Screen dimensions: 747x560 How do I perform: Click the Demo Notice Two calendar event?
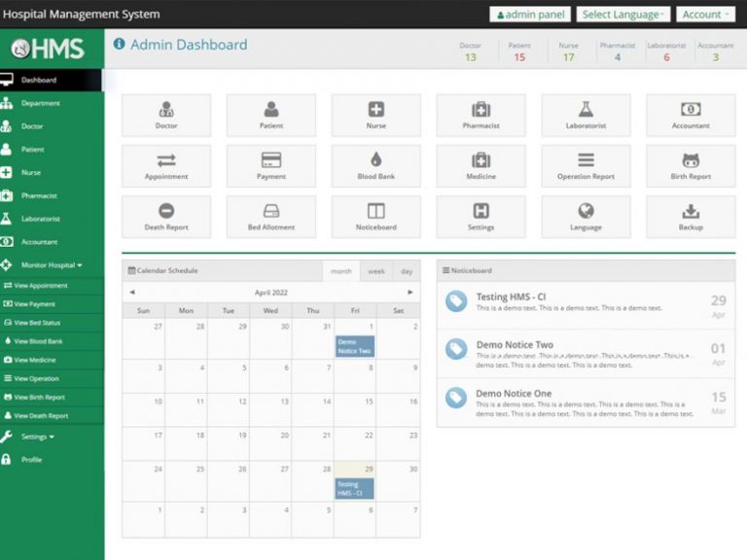pyautogui.click(x=354, y=346)
